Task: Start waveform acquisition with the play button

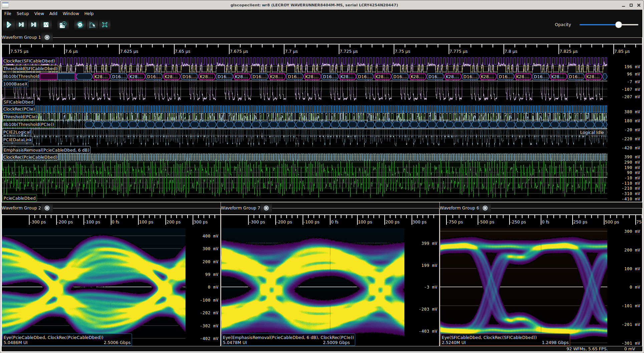Action: point(9,25)
